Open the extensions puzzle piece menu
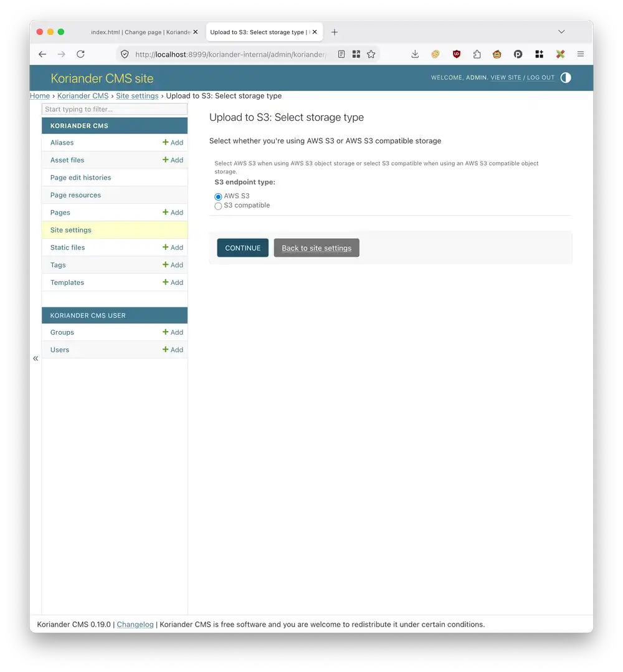Image resolution: width=623 pixels, height=672 pixels. pyautogui.click(x=477, y=54)
